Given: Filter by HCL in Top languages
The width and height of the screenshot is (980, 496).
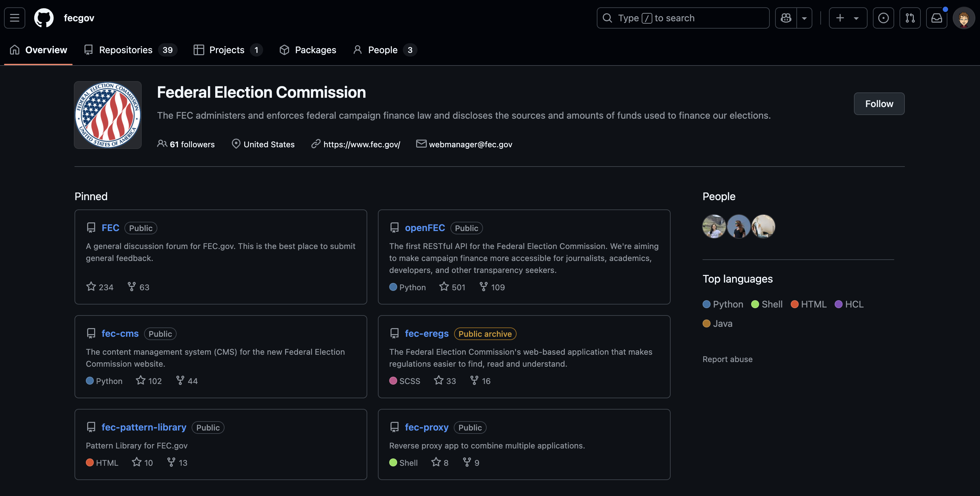Looking at the screenshot, I should (849, 304).
